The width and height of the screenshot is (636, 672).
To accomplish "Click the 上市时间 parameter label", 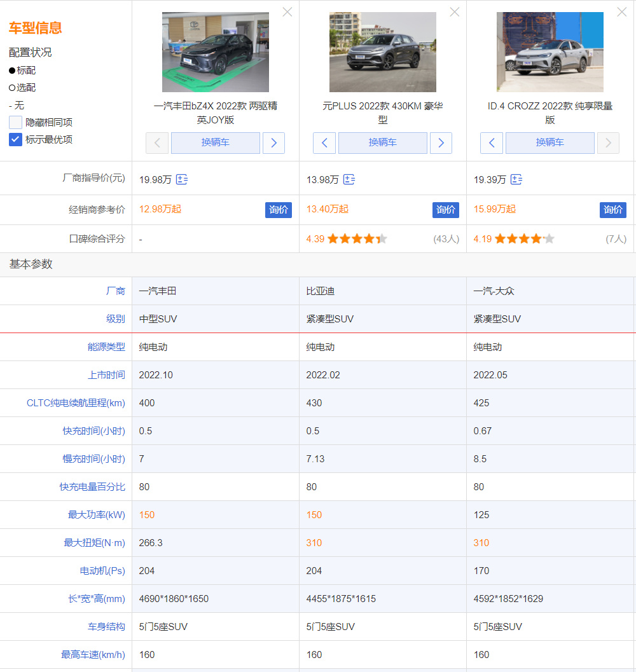I will point(106,375).
